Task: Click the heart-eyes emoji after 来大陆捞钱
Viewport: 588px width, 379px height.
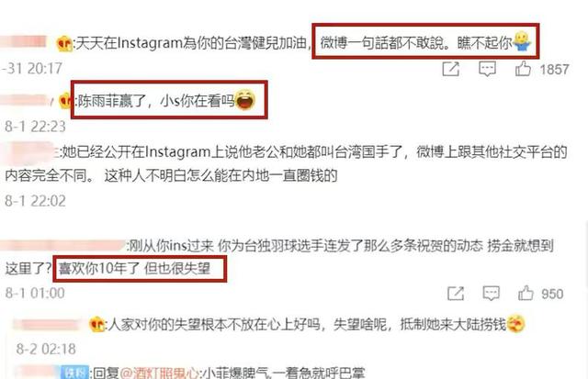Action: point(515,324)
